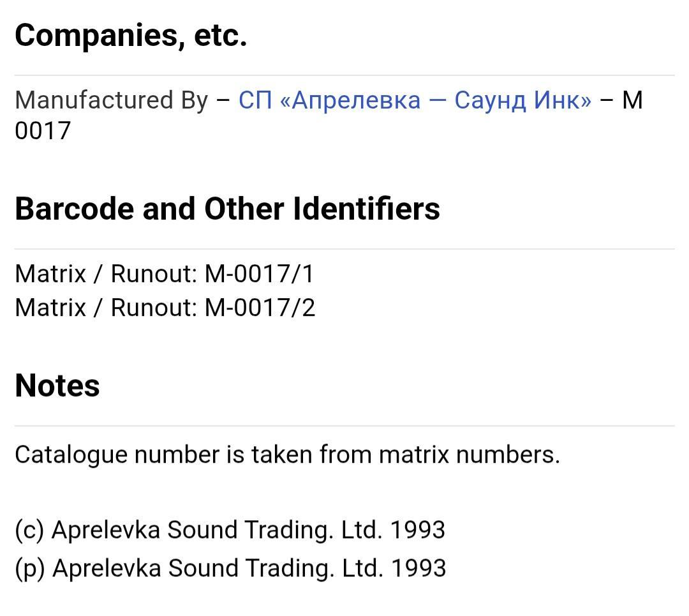Click "1993" in the (p) line
The height and width of the screenshot is (616, 689).
(x=418, y=568)
